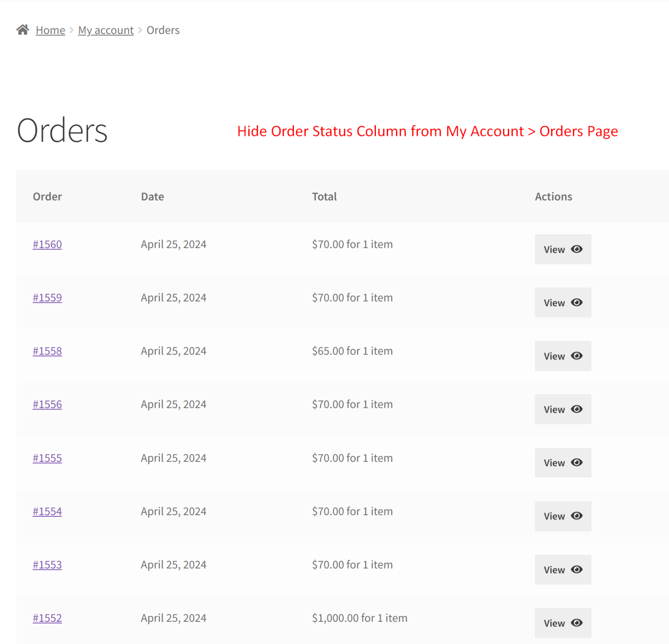Screen dimensions: 669x644
Task: View order #1555 using its View button
Action: pos(563,463)
